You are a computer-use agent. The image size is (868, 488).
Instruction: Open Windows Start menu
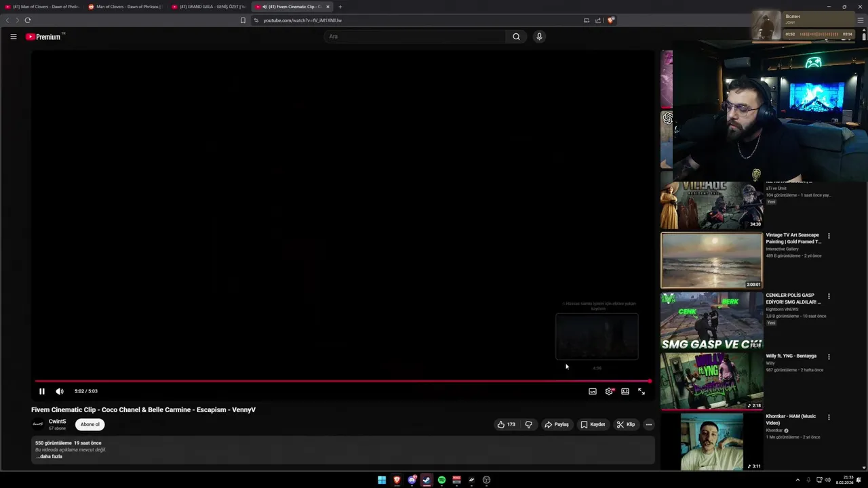tap(382, 480)
